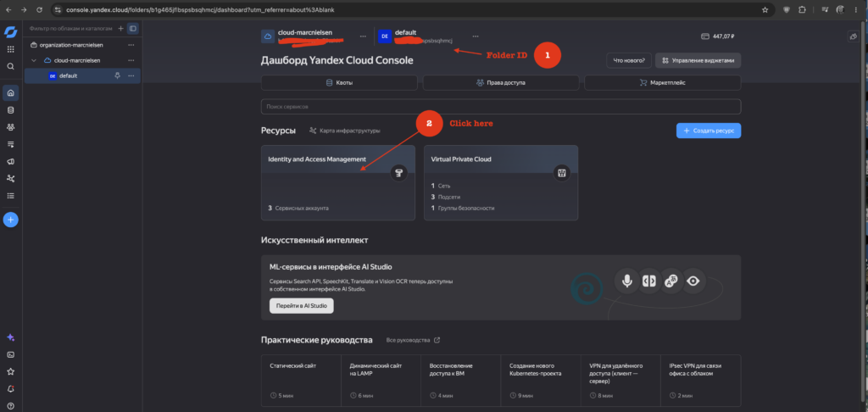
Task: Open the AI assistant sparkle icon
Action: click(x=10, y=337)
